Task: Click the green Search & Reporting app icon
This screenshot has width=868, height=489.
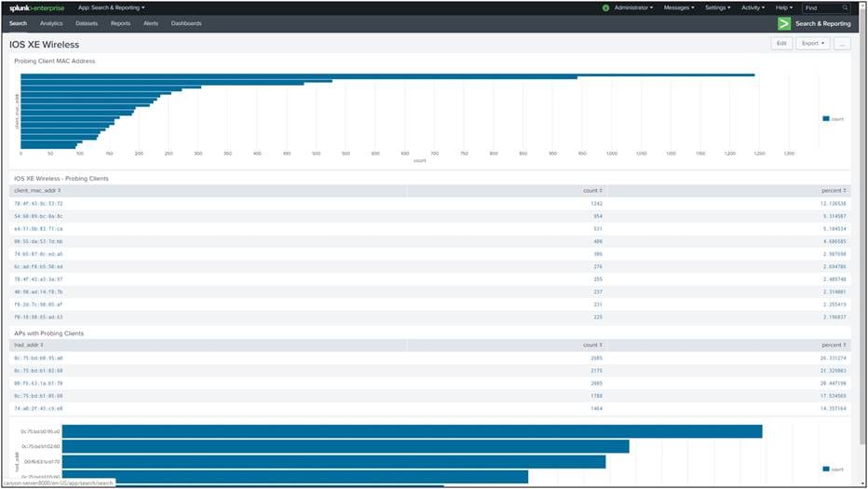Action: pos(784,23)
